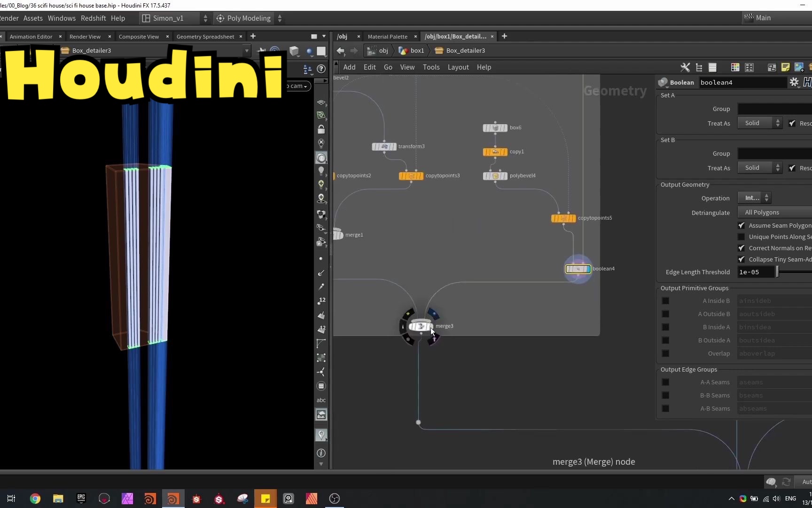
Task: Click the boolean4 node name field
Action: coord(742,83)
